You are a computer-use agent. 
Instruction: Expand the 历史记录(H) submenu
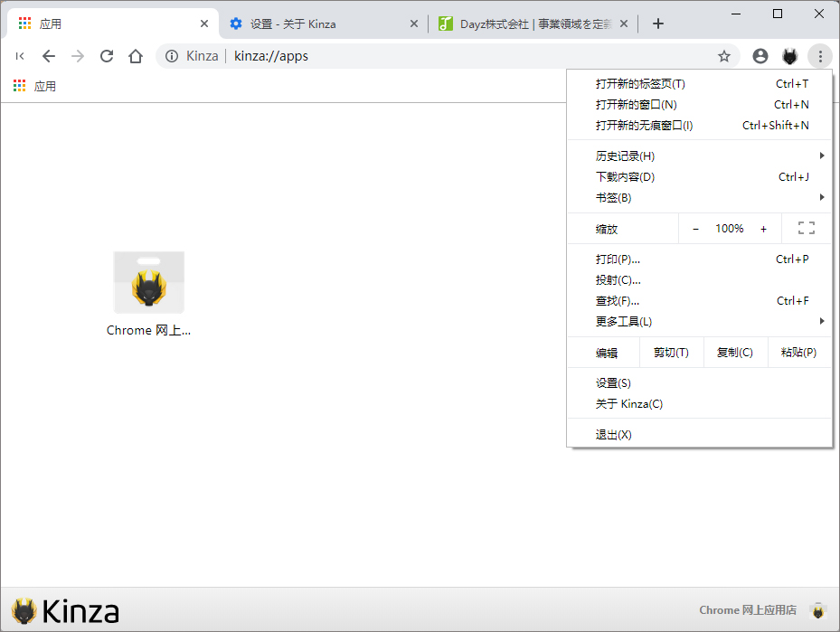point(700,156)
